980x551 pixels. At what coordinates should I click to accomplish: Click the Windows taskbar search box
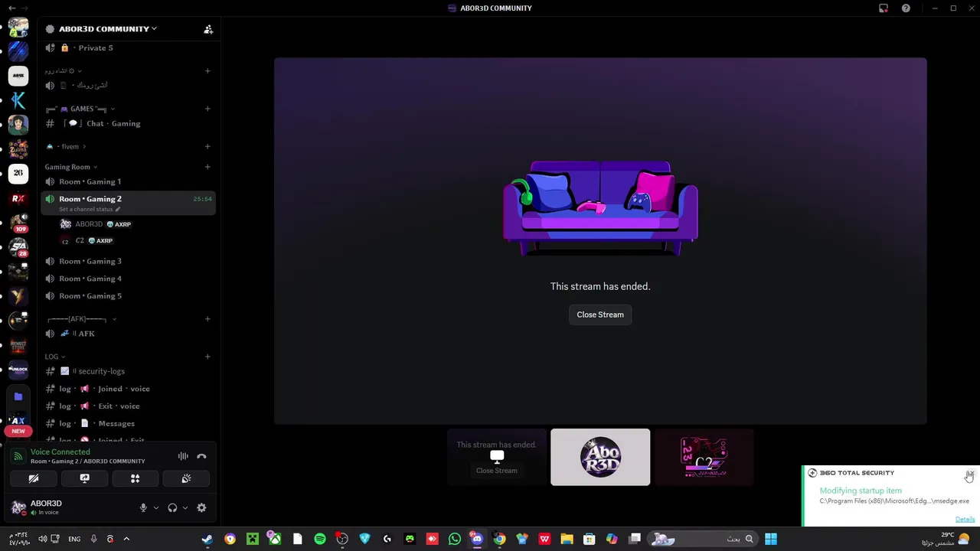(x=704, y=539)
